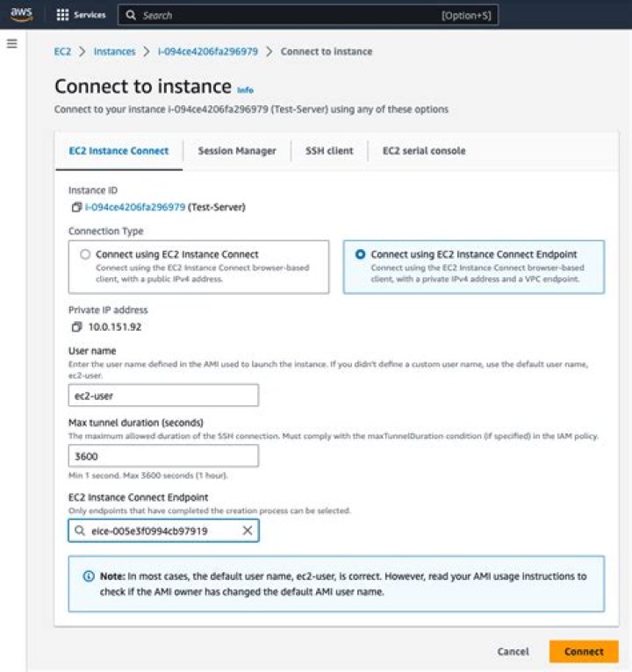Open the Services grid menu
The width and height of the screenshot is (632, 672).
click(62, 15)
